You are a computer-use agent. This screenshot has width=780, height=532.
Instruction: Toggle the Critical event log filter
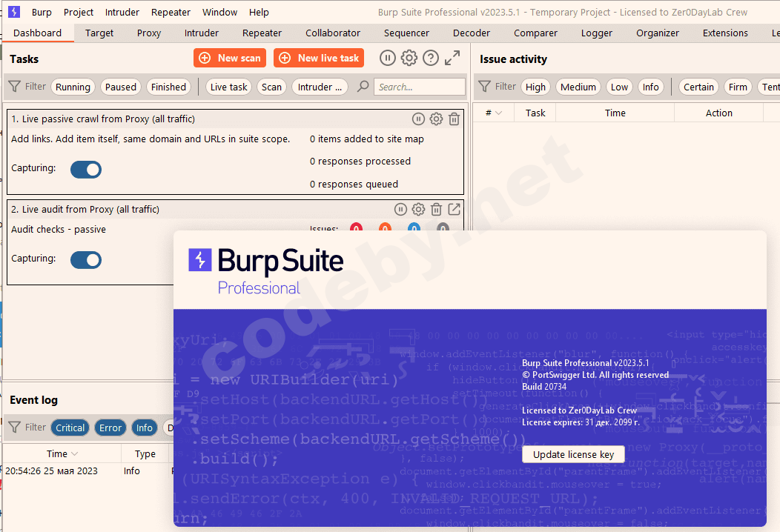(x=70, y=428)
